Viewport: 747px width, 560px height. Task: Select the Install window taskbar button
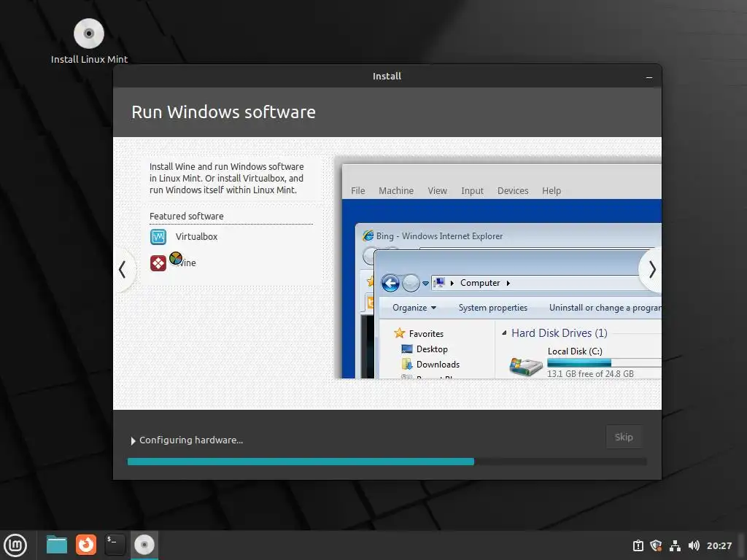tap(144, 545)
